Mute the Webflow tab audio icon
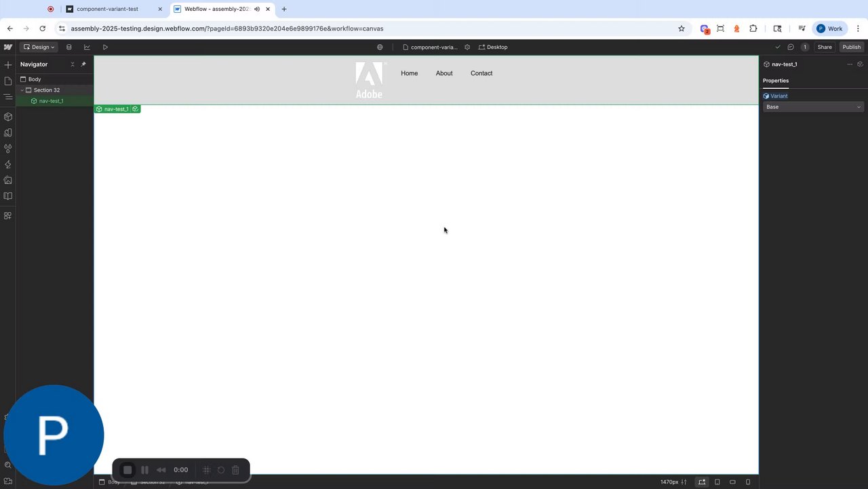868x489 pixels. pyautogui.click(x=257, y=9)
